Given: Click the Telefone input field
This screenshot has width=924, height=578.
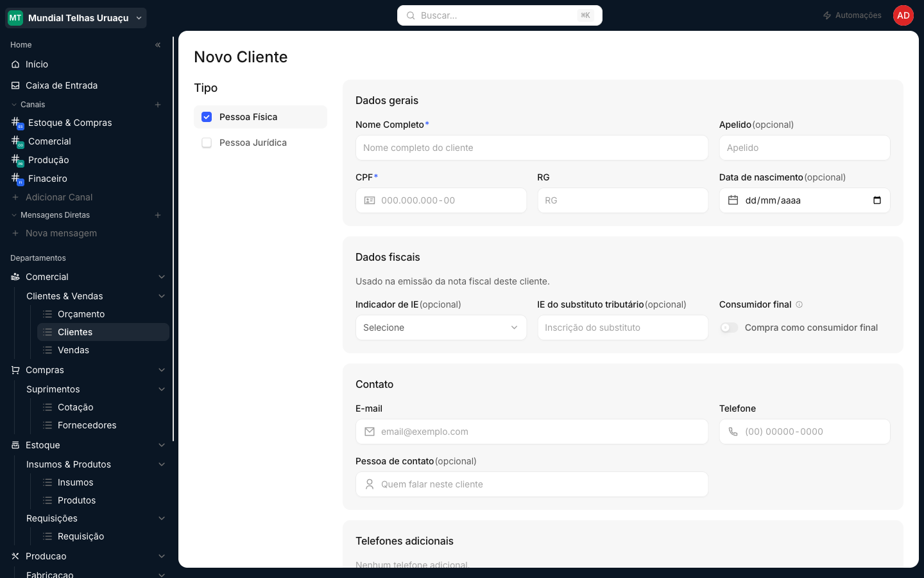Looking at the screenshot, I should click(x=805, y=432).
